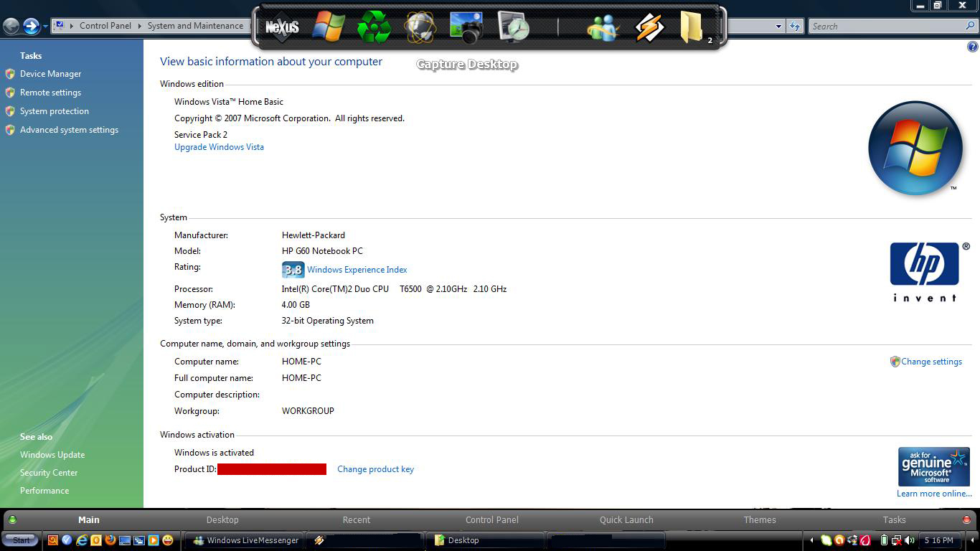980x551 pixels.
Task: Select the Desktop taskbar button
Action: coord(486,540)
